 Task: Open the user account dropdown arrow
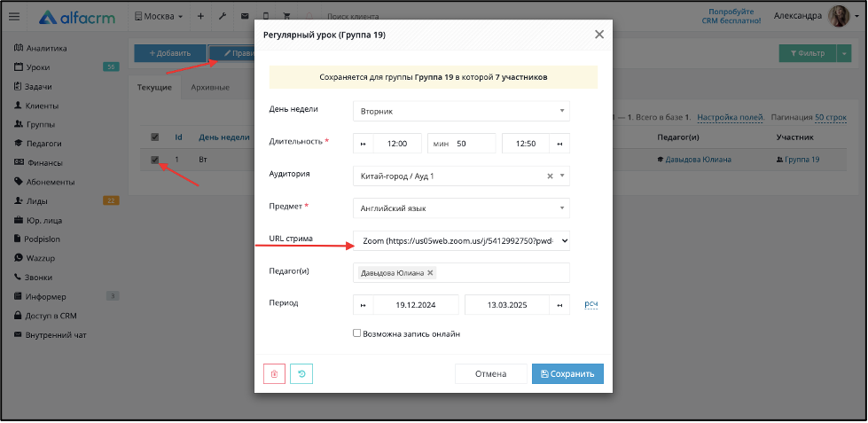pyautogui.click(x=857, y=17)
